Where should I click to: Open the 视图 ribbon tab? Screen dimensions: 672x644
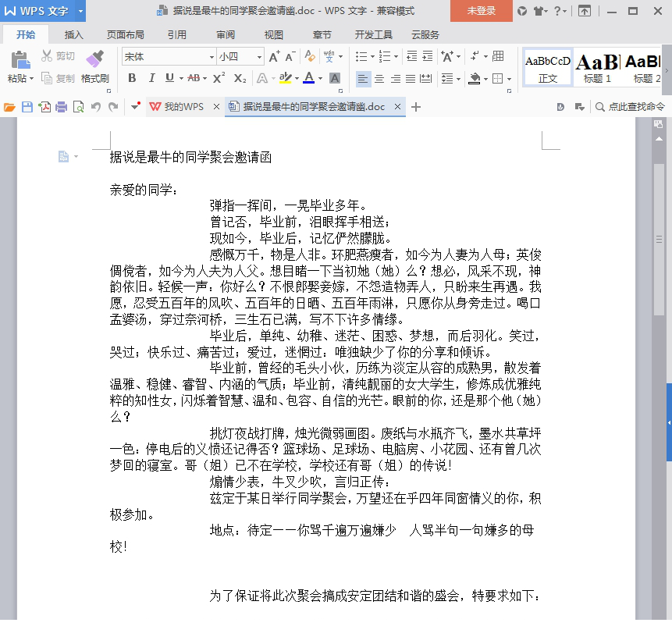(273, 34)
